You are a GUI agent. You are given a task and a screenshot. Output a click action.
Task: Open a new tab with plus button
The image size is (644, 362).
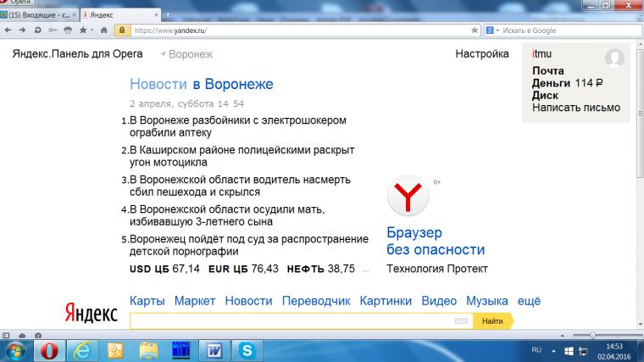[x=167, y=15]
